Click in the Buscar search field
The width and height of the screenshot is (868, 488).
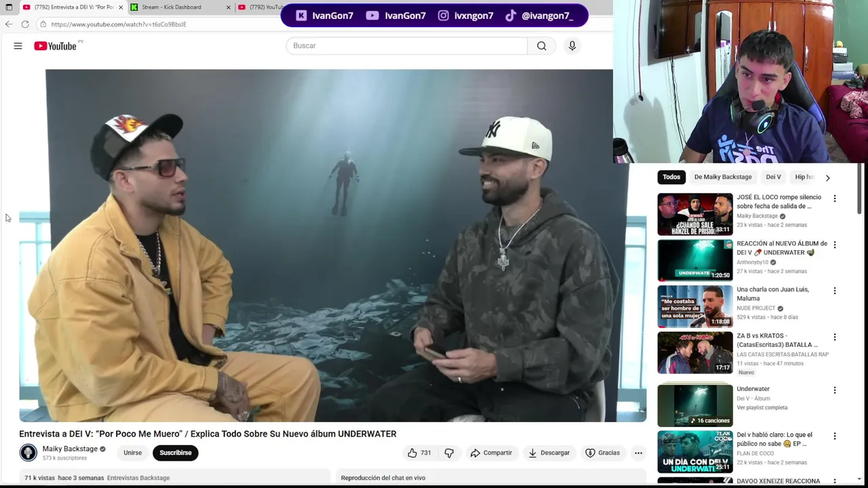pos(407,45)
